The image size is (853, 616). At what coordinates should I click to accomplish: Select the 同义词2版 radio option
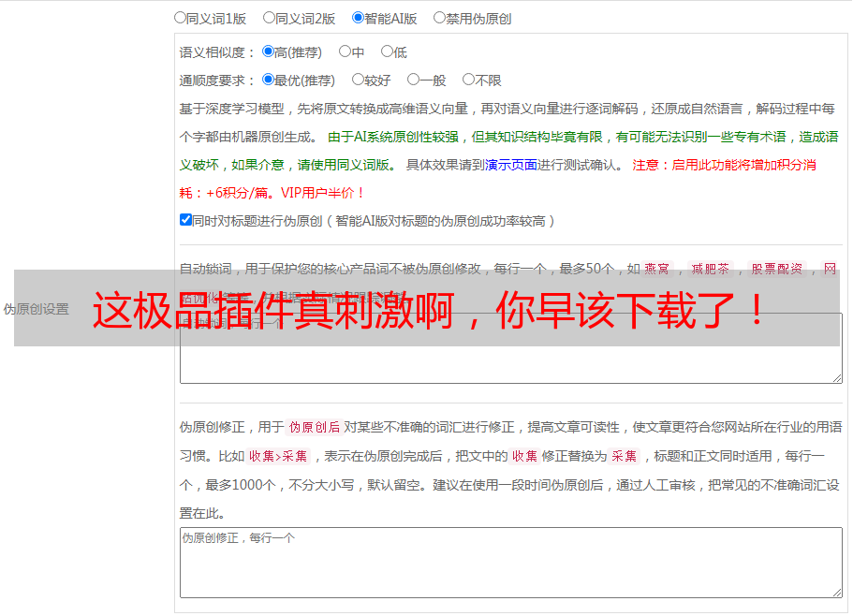pyautogui.click(x=269, y=18)
